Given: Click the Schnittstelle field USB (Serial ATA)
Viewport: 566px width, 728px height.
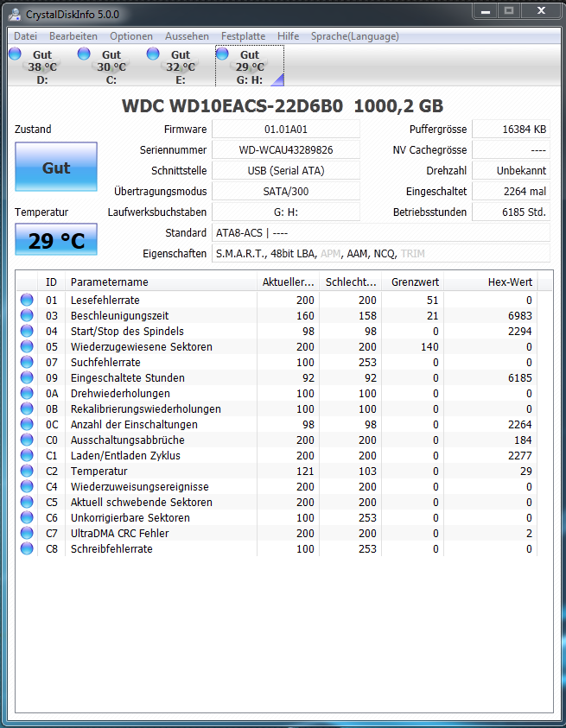Looking at the screenshot, I should coord(286,170).
